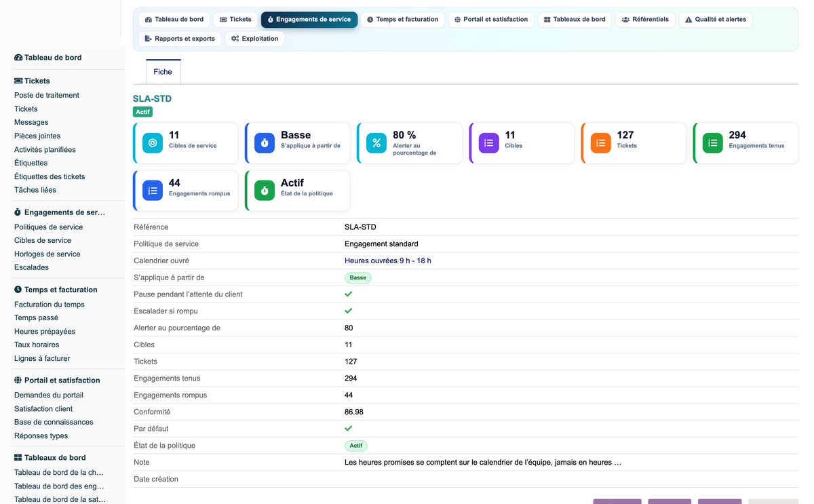This screenshot has height=504, width=814.
Task: Toggle the Escalader si rompu checkmark
Action: 349,311
